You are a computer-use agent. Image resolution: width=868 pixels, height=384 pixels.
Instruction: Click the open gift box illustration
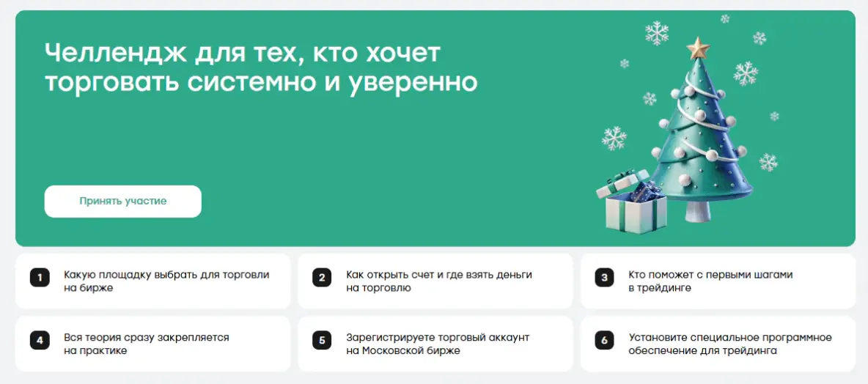pyautogui.click(x=631, y=202)
